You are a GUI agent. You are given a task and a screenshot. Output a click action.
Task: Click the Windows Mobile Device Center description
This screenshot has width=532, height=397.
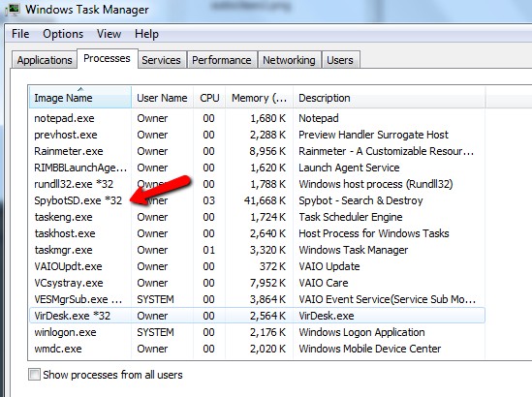point(370,349)
